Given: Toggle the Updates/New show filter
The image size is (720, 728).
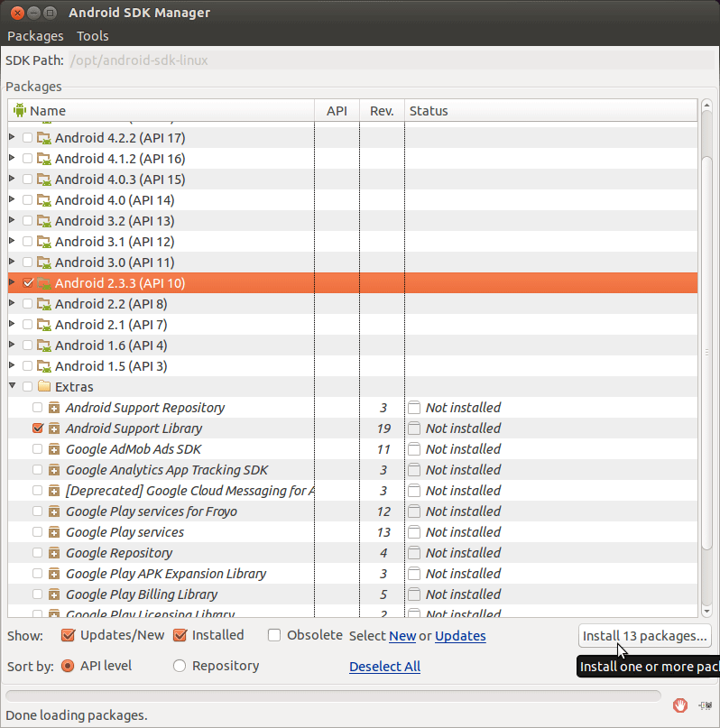Looking at the screenshot, I should tap(68, 635).
